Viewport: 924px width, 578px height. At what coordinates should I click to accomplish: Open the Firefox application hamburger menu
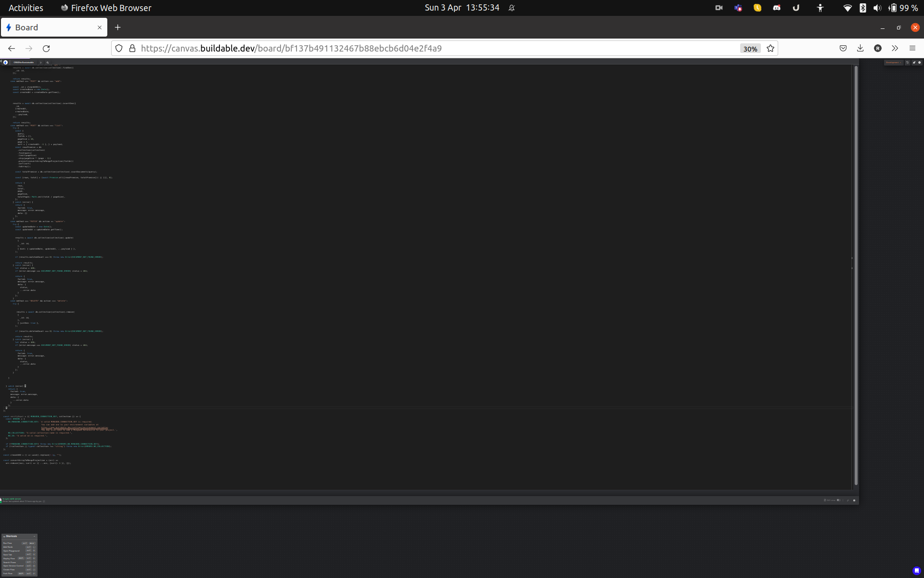pos(912,48)
